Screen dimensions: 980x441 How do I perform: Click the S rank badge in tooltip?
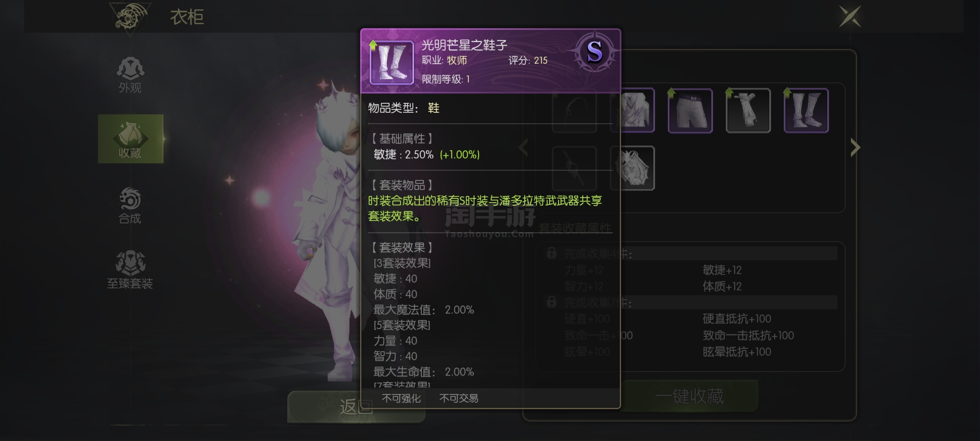594,52
